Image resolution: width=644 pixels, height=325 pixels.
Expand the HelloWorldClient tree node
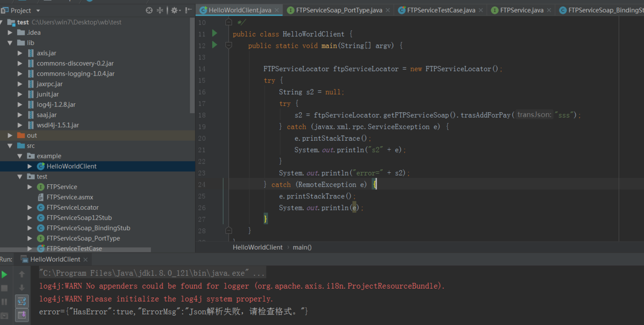[x=30, y=166]
